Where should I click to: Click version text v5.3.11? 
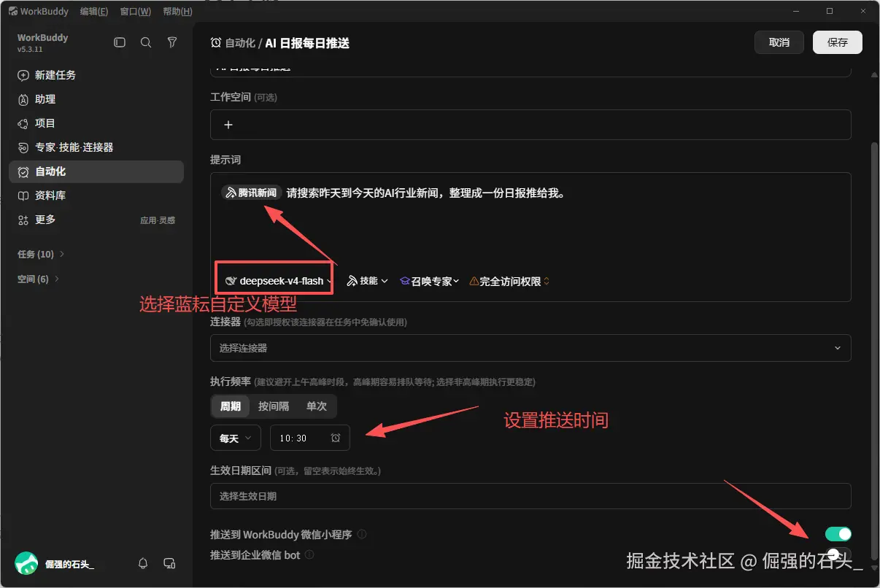[x=30, y=49]
